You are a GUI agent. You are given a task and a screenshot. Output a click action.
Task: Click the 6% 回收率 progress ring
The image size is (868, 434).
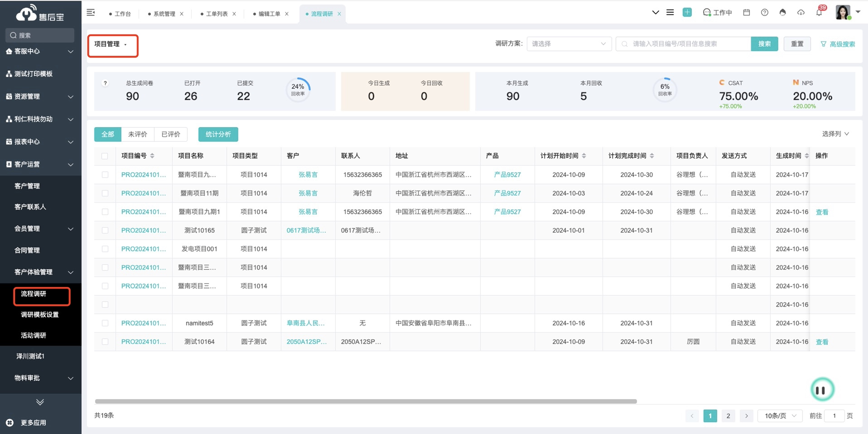(665, 90)
